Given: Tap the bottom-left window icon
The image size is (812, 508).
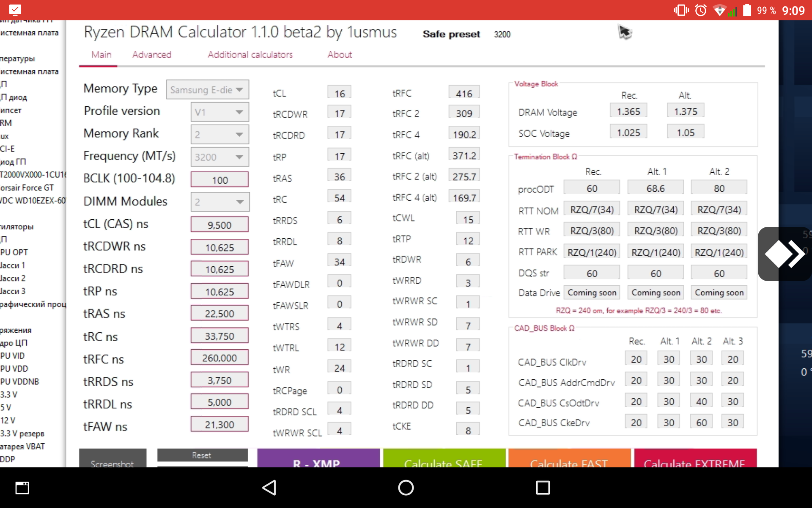Looking at the screenshot, I should coord(22,488).
